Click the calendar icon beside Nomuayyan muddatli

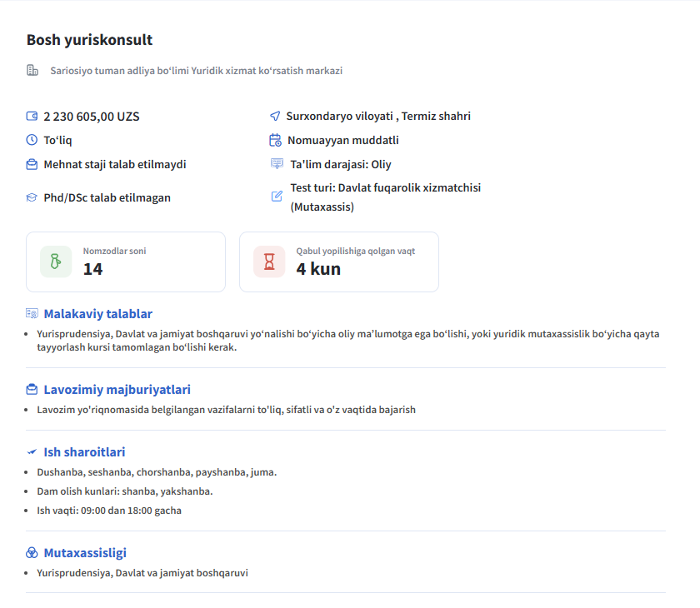275,140
